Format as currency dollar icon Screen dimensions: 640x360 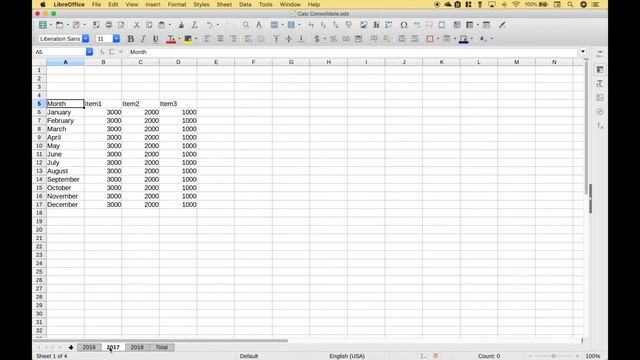317,39
